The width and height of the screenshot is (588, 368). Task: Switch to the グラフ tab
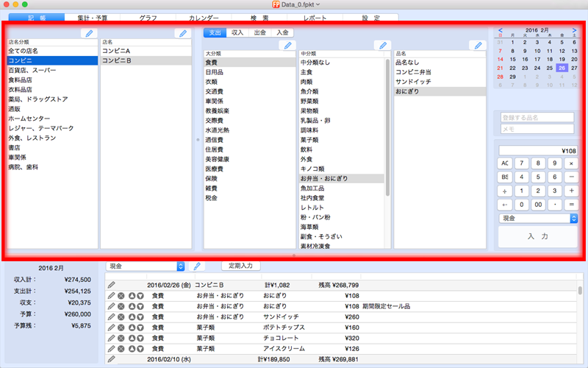tap(148, 16)
